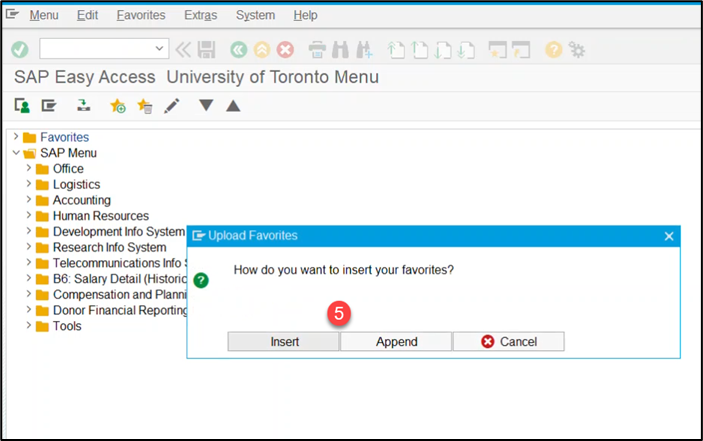
Task: Expand the Donor Financial Reporting chevron
Action: pyautogui.click(x=29, y=310)
